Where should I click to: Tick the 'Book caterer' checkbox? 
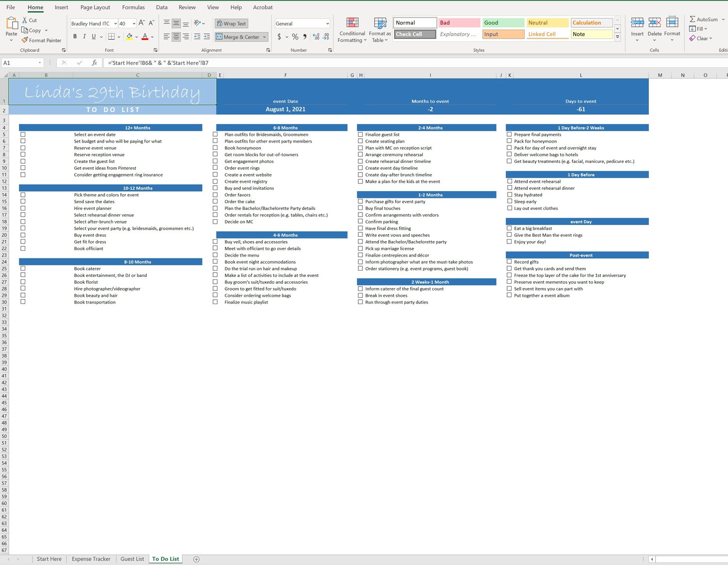(x=23, y=268)
